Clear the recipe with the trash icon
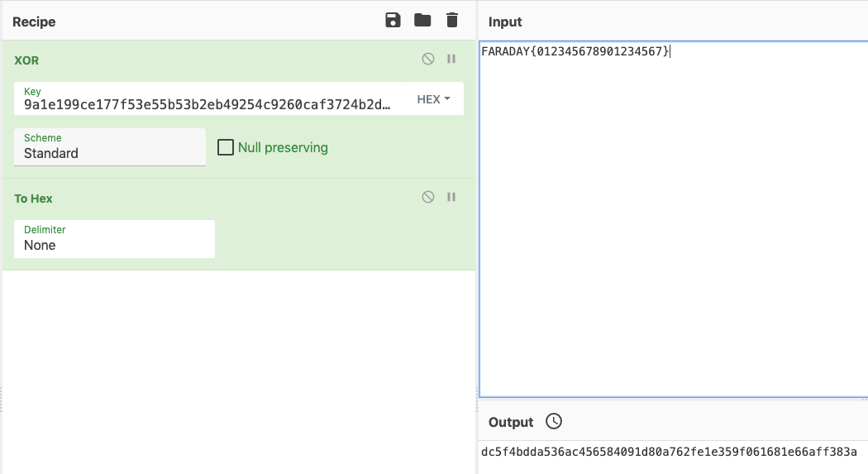This screenshot has height=474, width=868. pos(451,21)
